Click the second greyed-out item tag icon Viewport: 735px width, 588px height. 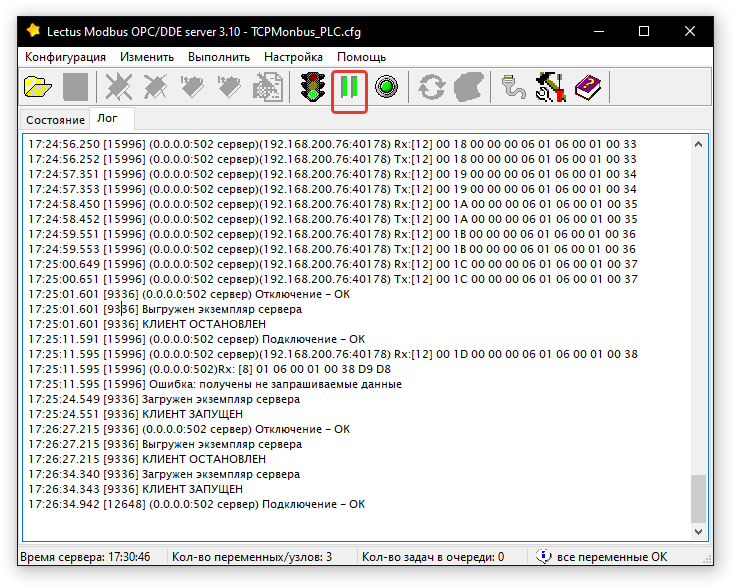coord(229,87)
